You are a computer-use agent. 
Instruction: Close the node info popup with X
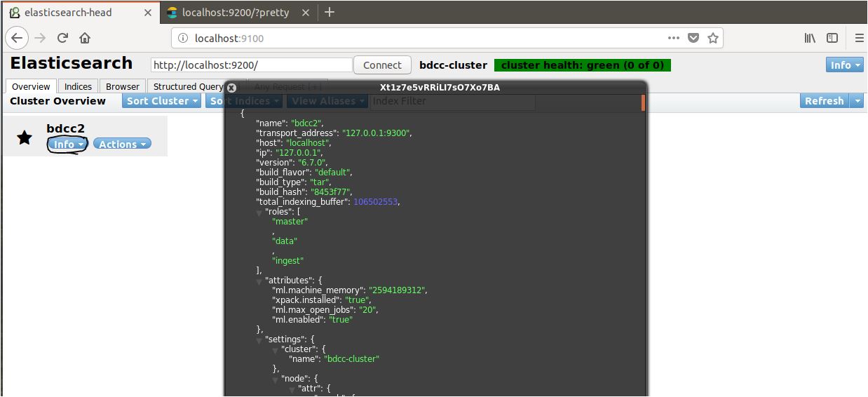pyautogui.click(x=231, y=88)
